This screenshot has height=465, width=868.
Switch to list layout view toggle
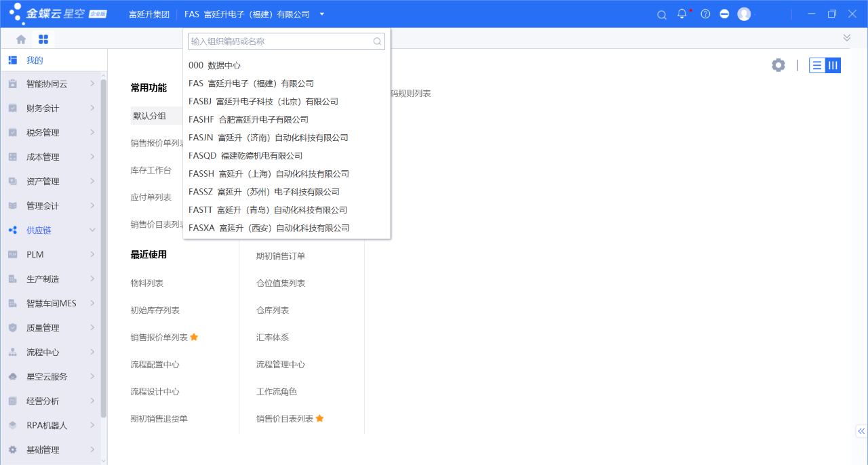[817, 65]
